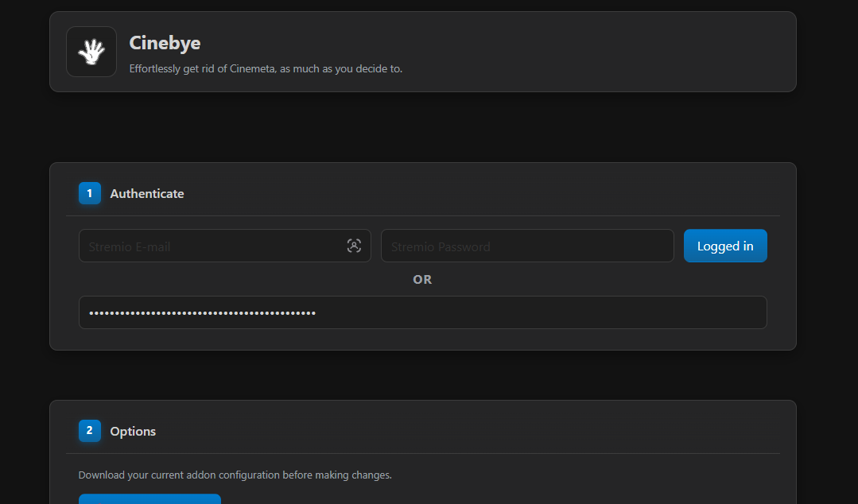Click the blue step 1 number badge
The image size is (858, 504).
pos(89,193)
